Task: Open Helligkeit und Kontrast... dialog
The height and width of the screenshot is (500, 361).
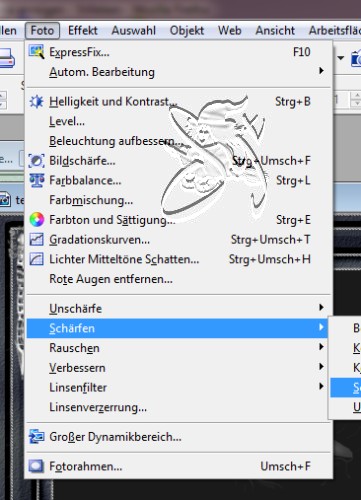Action: [180, 101]
